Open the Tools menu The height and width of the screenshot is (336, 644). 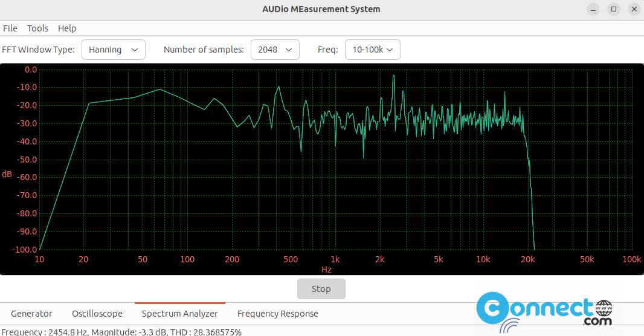[38, 28]
